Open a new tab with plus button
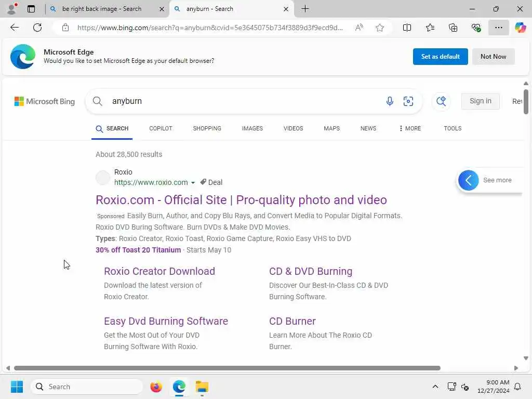532x399 pixels. point(305,9)
